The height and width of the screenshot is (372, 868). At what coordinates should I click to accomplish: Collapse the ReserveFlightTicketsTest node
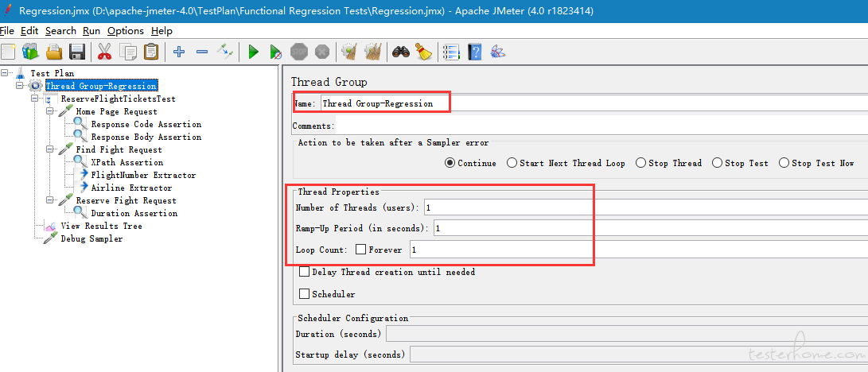(36, 99)
